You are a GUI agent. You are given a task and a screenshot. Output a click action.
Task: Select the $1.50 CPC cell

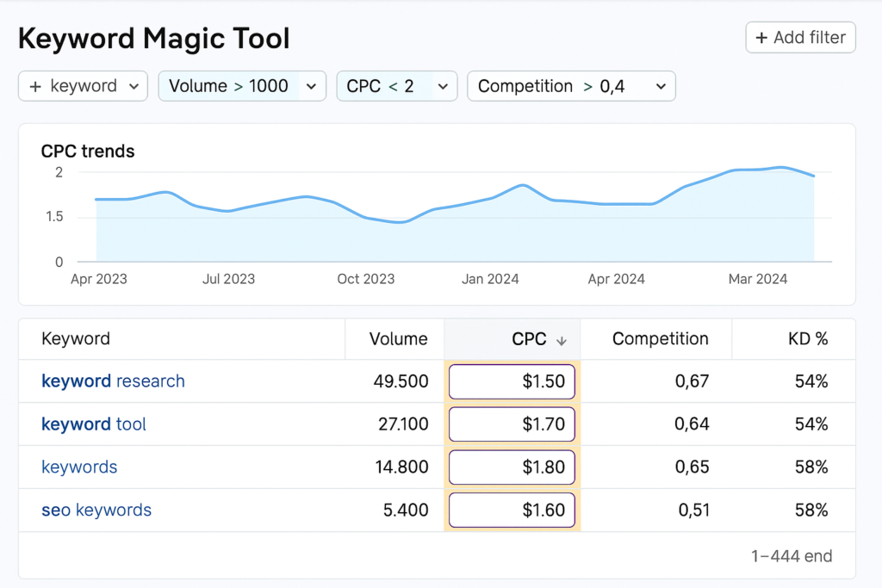[512, 381]
